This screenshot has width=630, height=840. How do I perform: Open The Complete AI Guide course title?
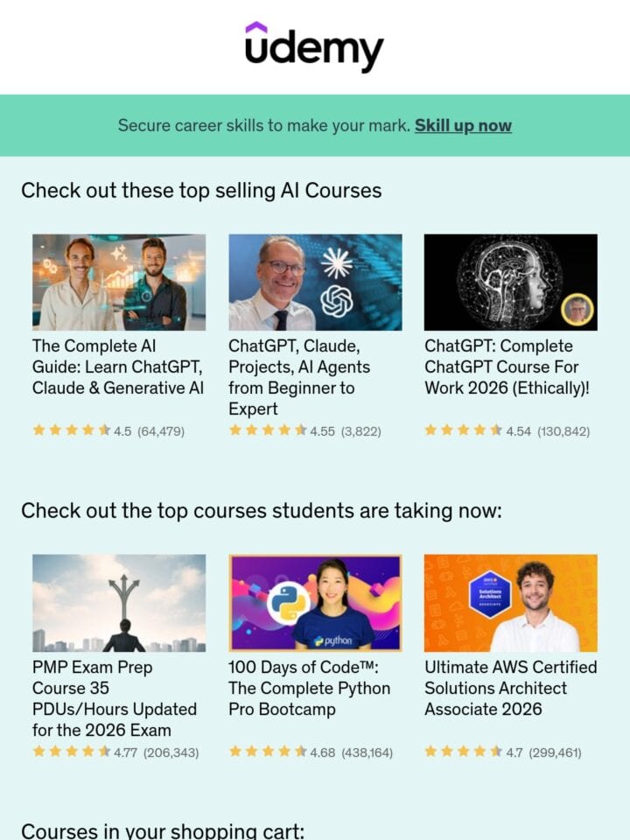point(118,367)
